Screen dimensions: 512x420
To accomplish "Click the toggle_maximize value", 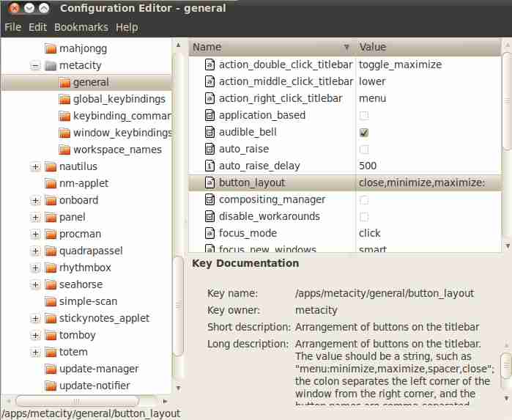I will (401, 65).
